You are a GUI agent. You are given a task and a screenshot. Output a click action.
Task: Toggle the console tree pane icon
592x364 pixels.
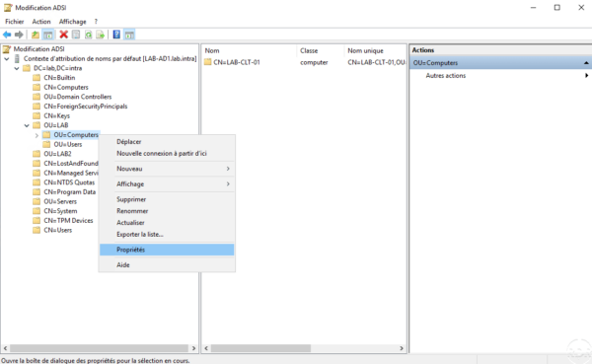click(x=48, y=35)
